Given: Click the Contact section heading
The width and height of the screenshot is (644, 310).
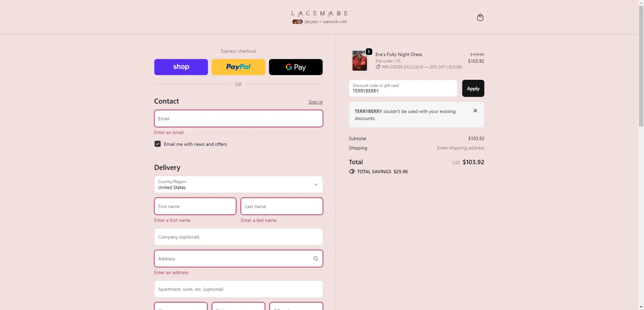Looking at the screenshot, I should (x=167, y=101).
